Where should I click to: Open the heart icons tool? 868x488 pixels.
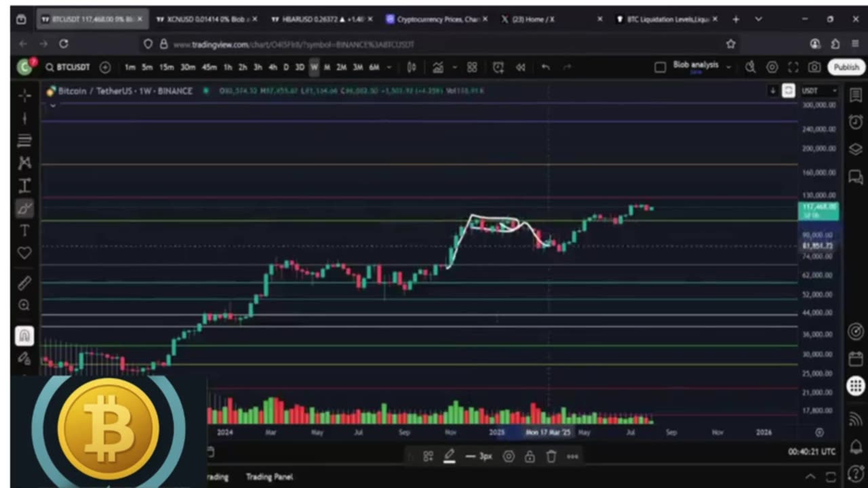(x=24, y=253)
